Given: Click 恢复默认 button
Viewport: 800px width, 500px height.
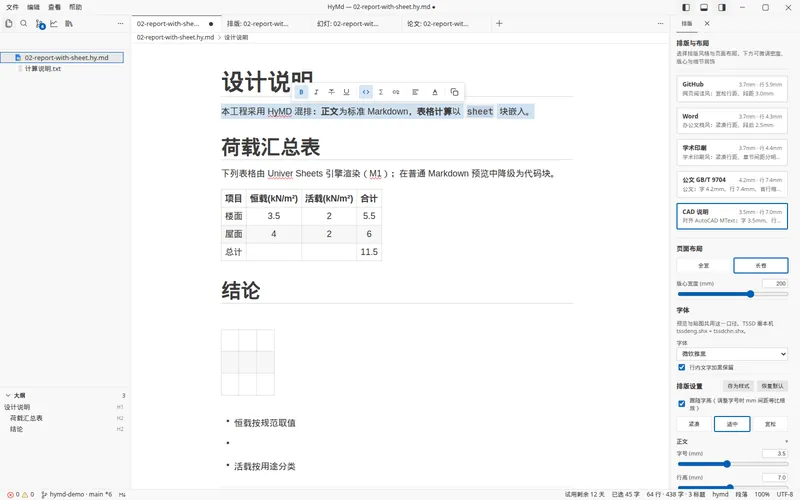Looking at the screenshot, I should point(772,386).
